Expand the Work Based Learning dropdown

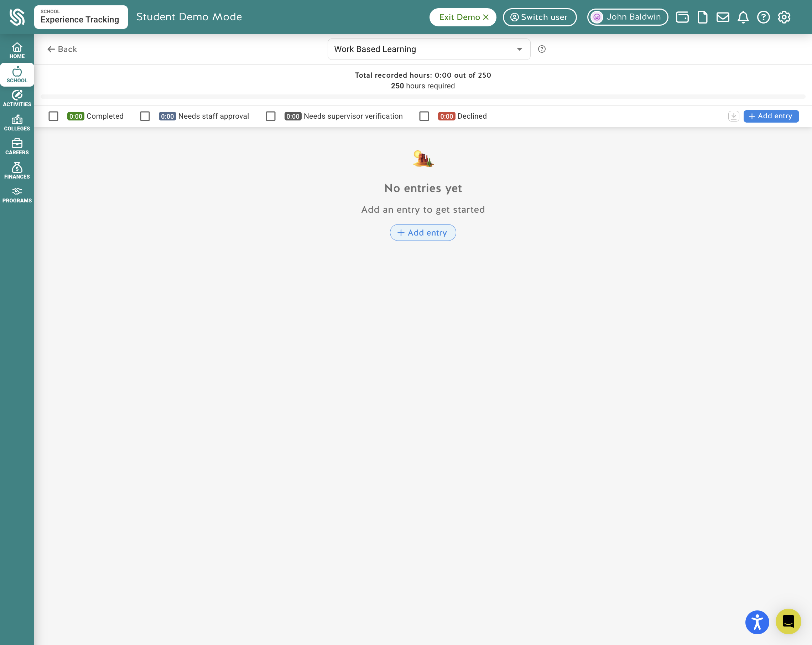coord(429,49)
